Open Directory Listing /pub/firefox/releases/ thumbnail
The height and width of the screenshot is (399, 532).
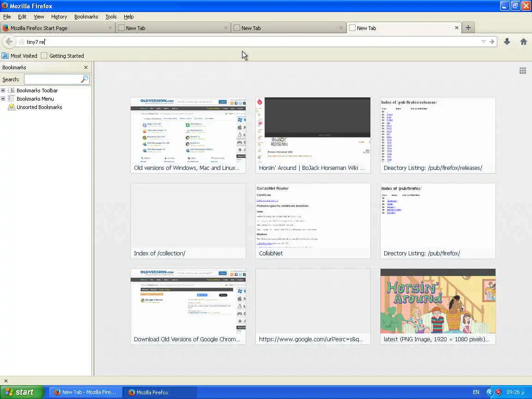click(x=438, y=135)
